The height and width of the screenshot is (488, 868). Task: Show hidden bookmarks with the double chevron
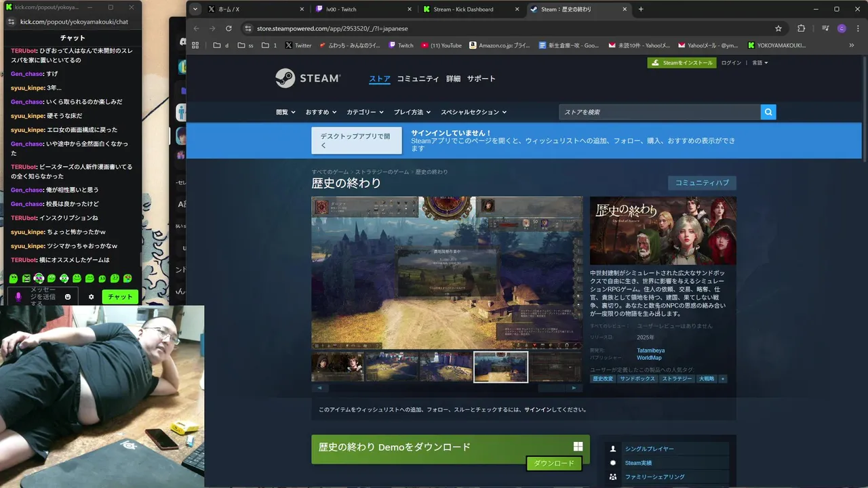(852, 45)
